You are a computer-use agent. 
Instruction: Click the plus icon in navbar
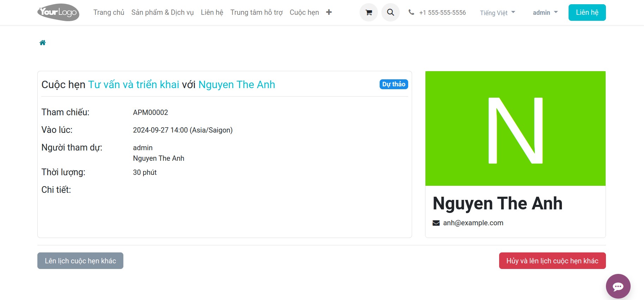tap(329, 12)
